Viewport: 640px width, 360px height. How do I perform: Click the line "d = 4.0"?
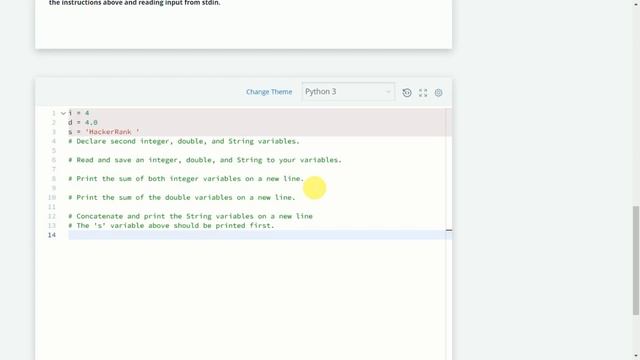point(83,122)
